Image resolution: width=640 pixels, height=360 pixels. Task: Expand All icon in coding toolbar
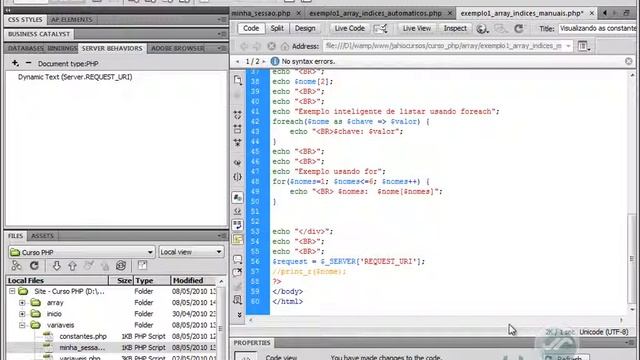coord(238,142)
